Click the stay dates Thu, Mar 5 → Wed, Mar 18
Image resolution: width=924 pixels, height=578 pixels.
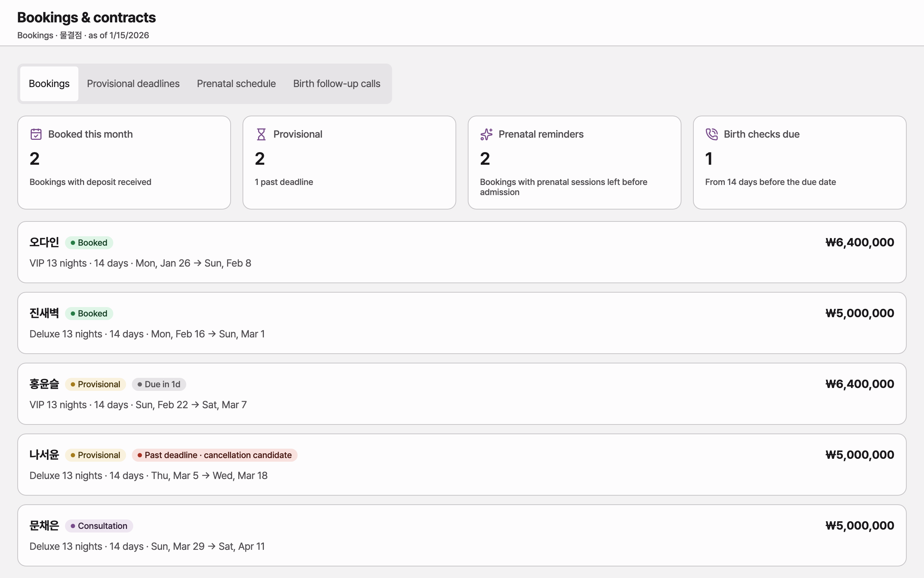209,475
